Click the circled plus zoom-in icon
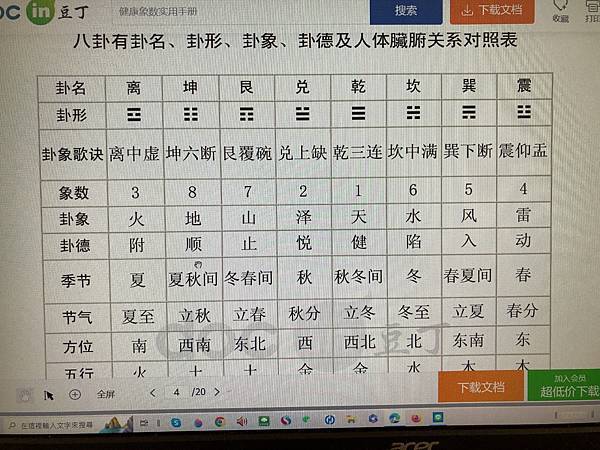The height and width of the screenshot is (450, 600). pyautogui.click(x=75, y=394)
